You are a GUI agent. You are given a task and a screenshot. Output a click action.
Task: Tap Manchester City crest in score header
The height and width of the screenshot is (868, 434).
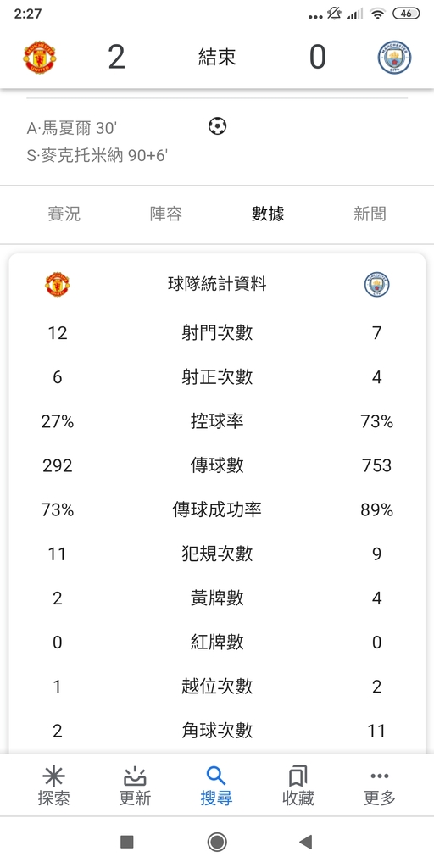tap(395, 57)
